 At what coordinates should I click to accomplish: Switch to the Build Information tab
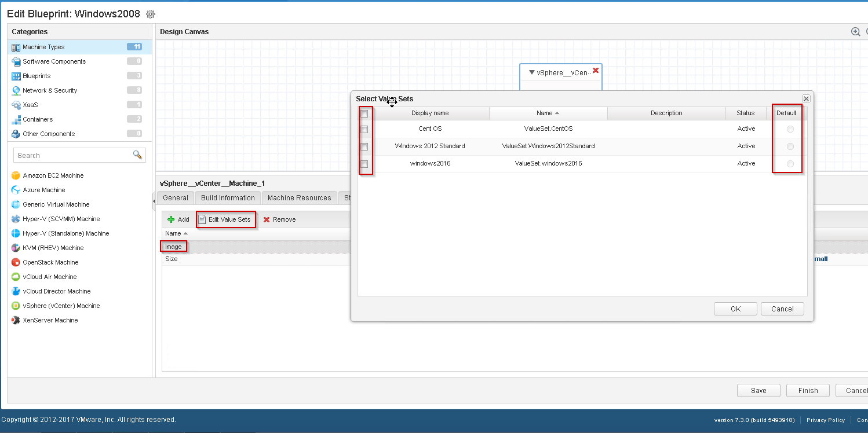coord(228,198)
